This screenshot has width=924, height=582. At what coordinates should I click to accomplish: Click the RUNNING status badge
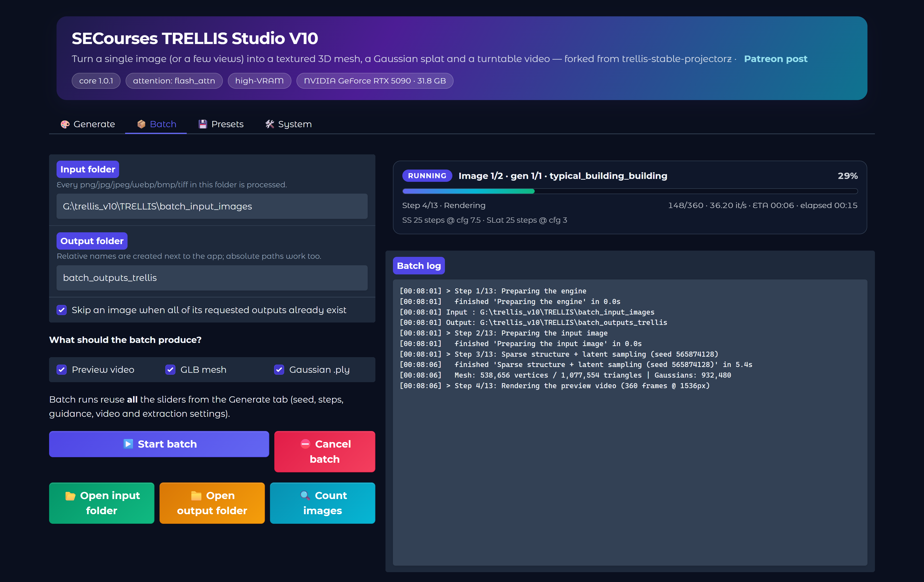pos(427,176)
